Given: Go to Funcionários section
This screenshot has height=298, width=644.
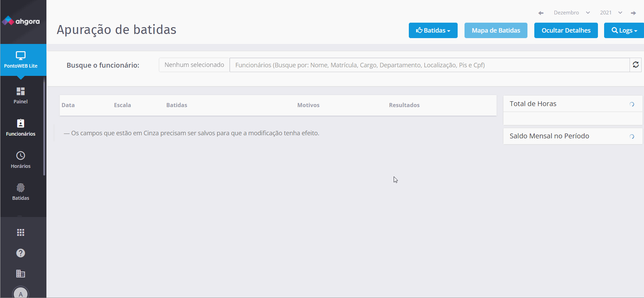Looking at the screenshot, I should pos(21,128).
